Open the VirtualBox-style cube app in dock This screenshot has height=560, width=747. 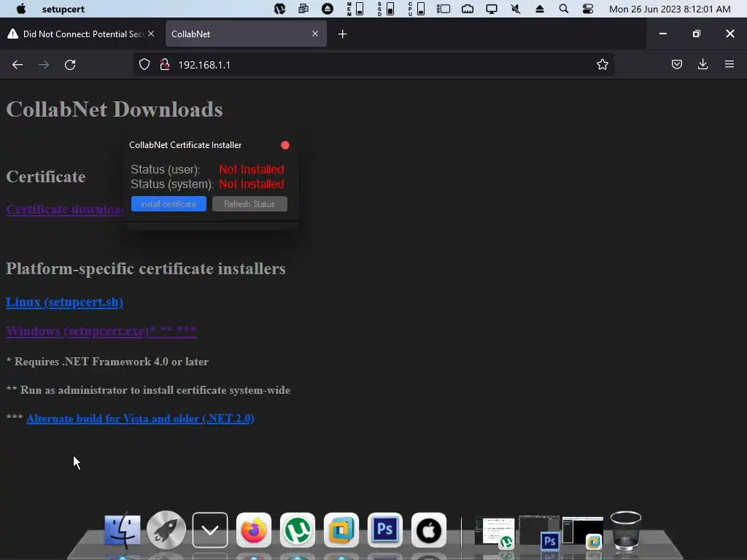(341, 530)
